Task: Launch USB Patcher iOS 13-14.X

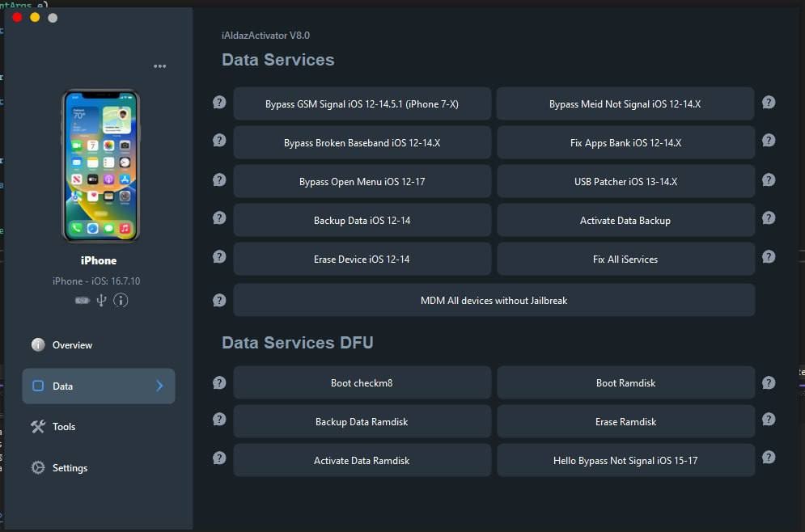Action: click(625, 181)
